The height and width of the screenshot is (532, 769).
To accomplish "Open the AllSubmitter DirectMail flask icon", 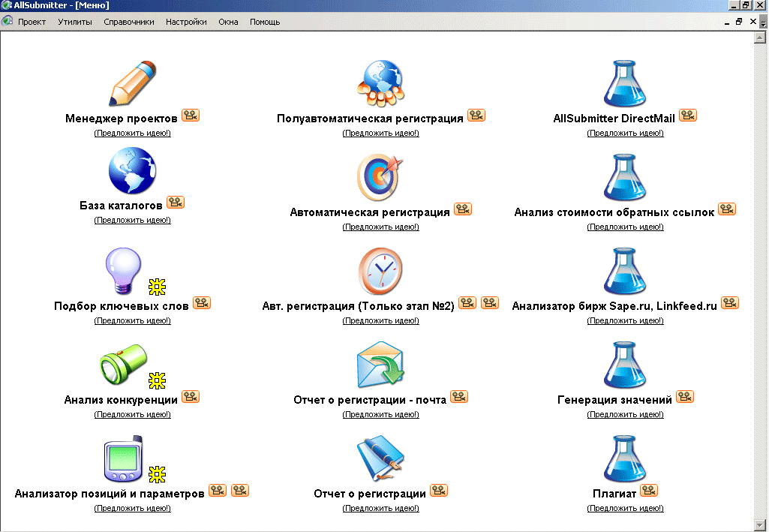I will point(625,83).
